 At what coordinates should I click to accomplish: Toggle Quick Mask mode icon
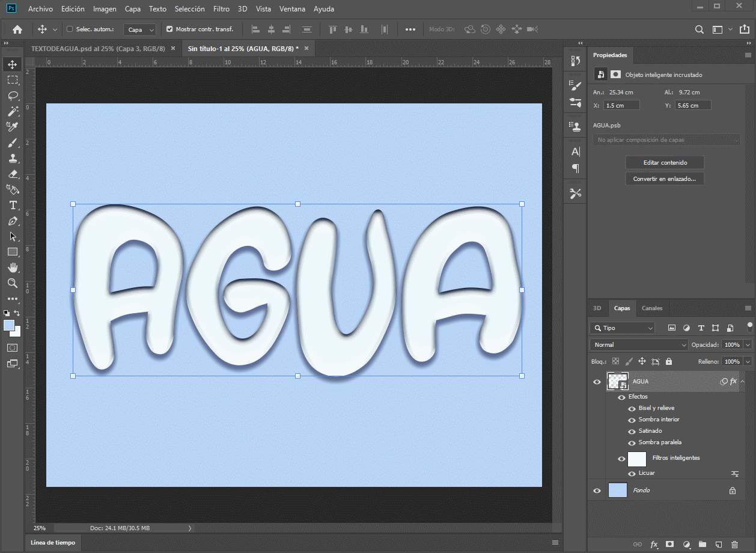point(12,347)
